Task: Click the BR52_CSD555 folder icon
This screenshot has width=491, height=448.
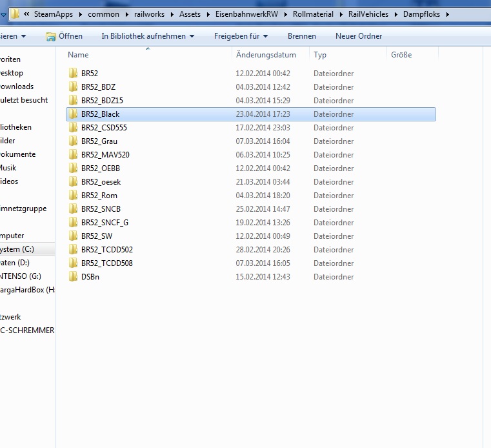Action: [73, 128]
